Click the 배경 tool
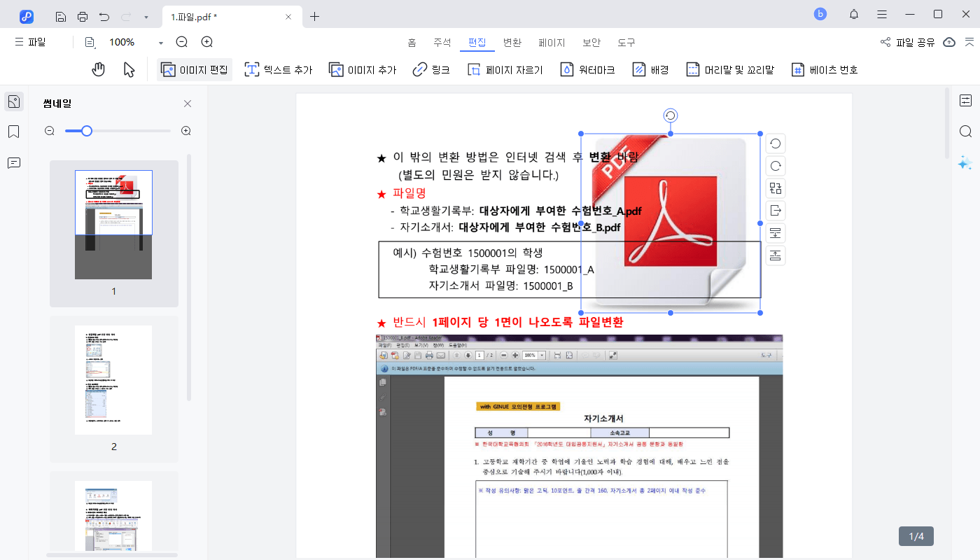This screenshot has height=560, width=980. point(651,69)
